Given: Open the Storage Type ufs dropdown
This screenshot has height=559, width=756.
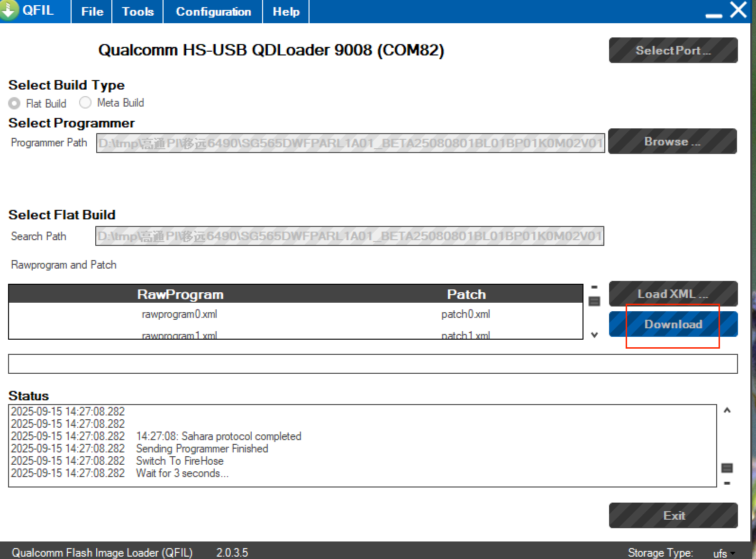Looking at the screenshot, I should pos(724,553).
